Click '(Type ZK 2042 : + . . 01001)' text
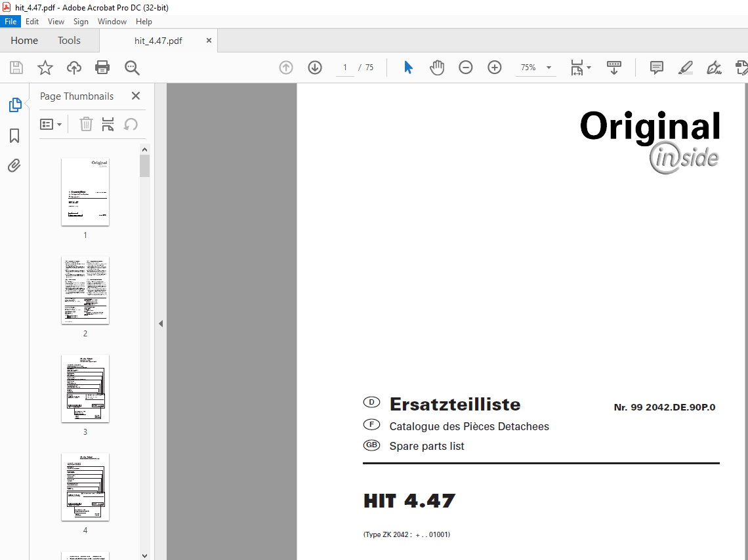Image resolution: width=748 pixels, height=560 pixels. 406,534
